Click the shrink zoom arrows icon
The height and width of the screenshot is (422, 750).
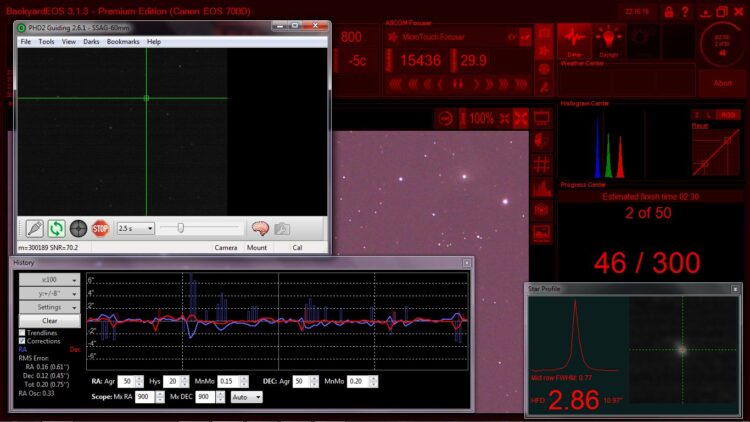point(505,119)
